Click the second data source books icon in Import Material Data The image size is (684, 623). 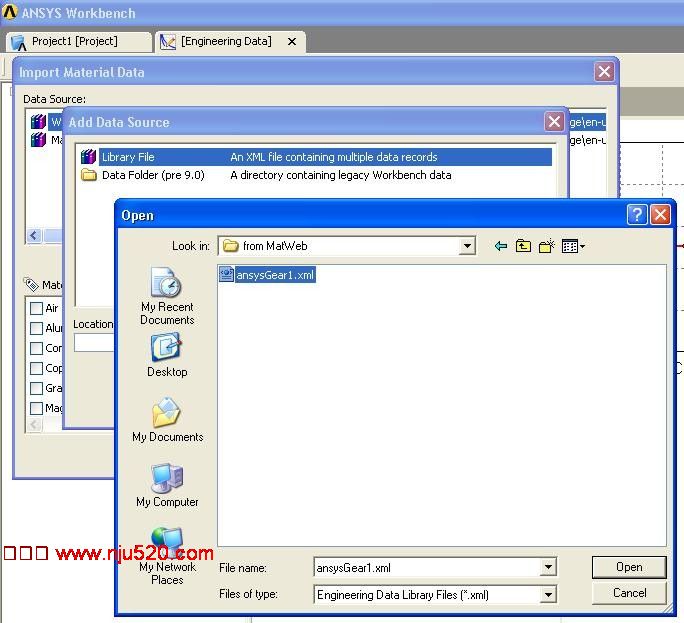[x=38, y=140]
